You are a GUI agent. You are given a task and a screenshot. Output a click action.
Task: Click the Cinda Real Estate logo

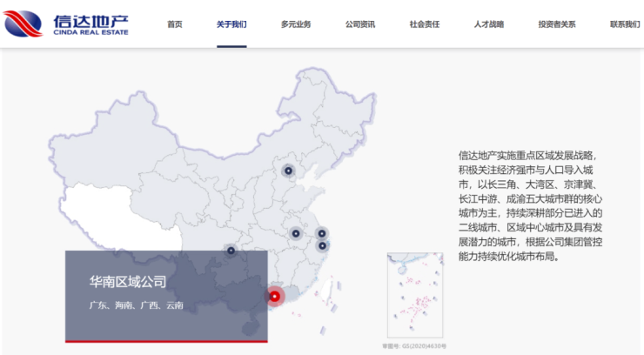point(66,23)
